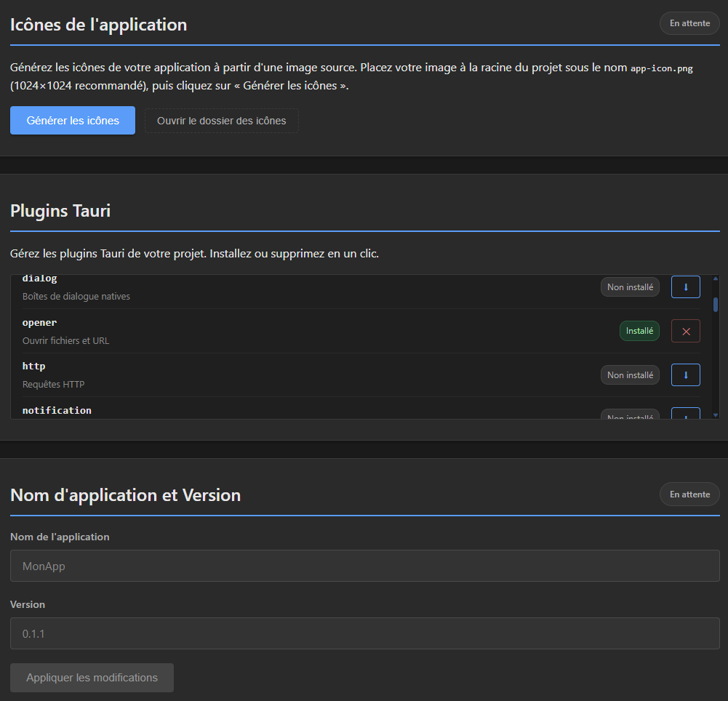Viewport: 728px width, 701px height.
Task: Click the scroll down arrow of plugin list
Action: click(716, 415)
